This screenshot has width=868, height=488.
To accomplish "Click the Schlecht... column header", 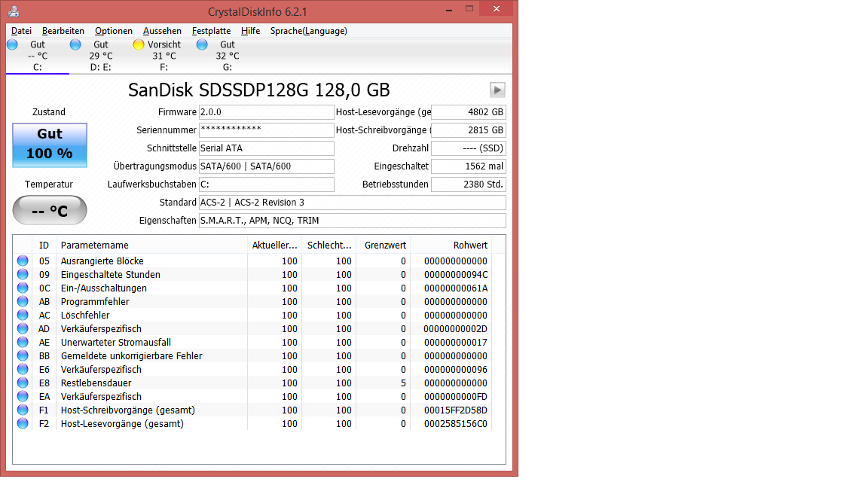I will pos(329,245).
